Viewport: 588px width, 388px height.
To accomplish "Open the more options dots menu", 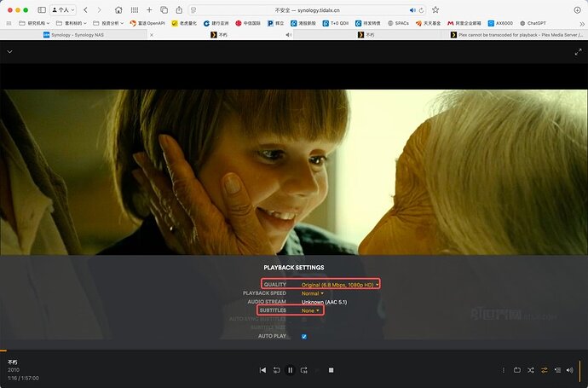I will 504,370.
